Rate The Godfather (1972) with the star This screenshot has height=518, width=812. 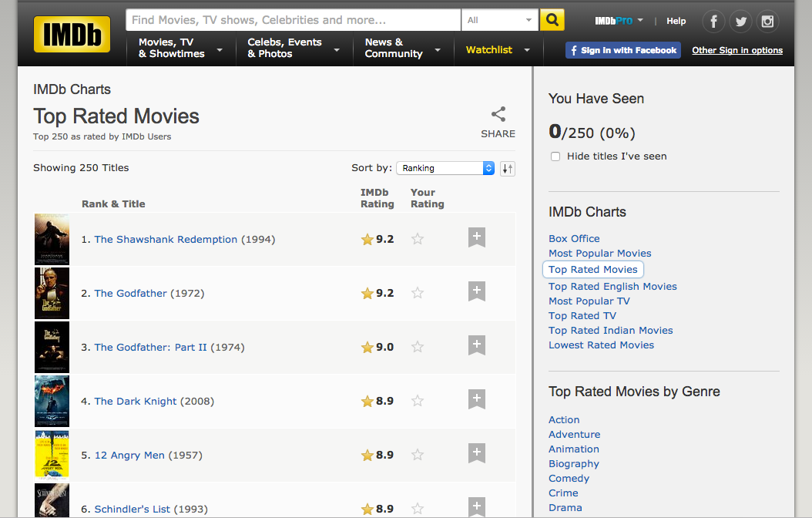[x=418, y=293]
